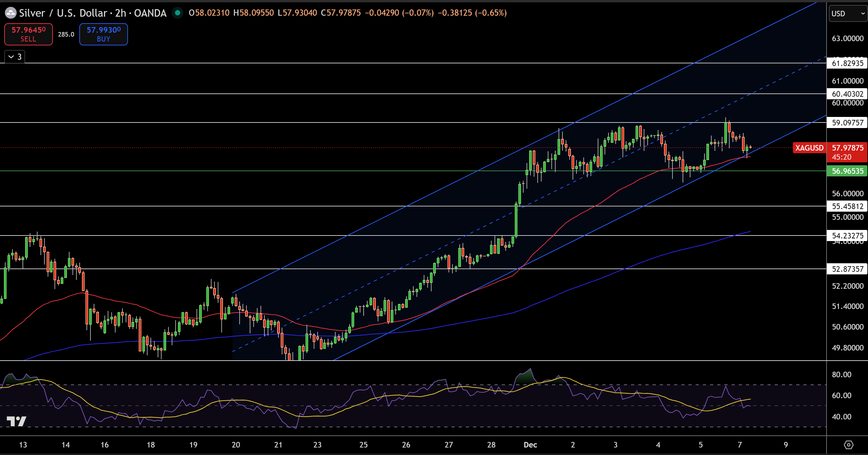Open chart settings gear icon
Screen dimensions: 868x455
click(x=848, y=445)
